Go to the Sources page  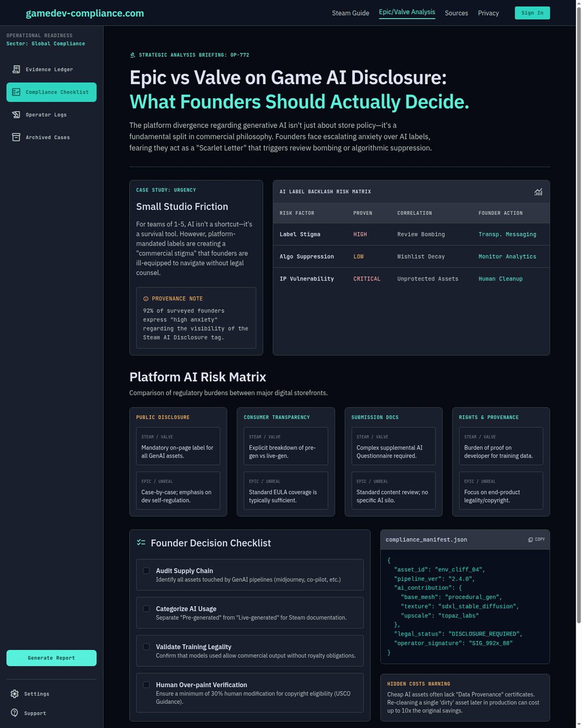[456, 13]
